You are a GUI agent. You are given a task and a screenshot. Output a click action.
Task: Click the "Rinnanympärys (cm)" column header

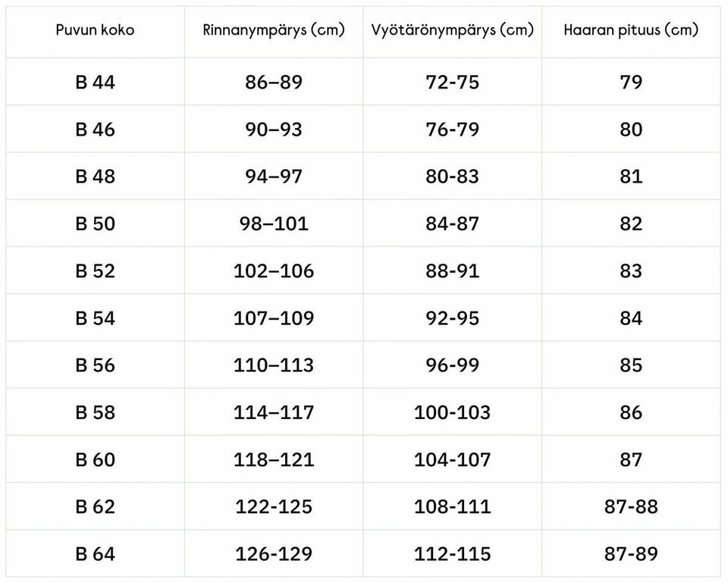(274, 30)
